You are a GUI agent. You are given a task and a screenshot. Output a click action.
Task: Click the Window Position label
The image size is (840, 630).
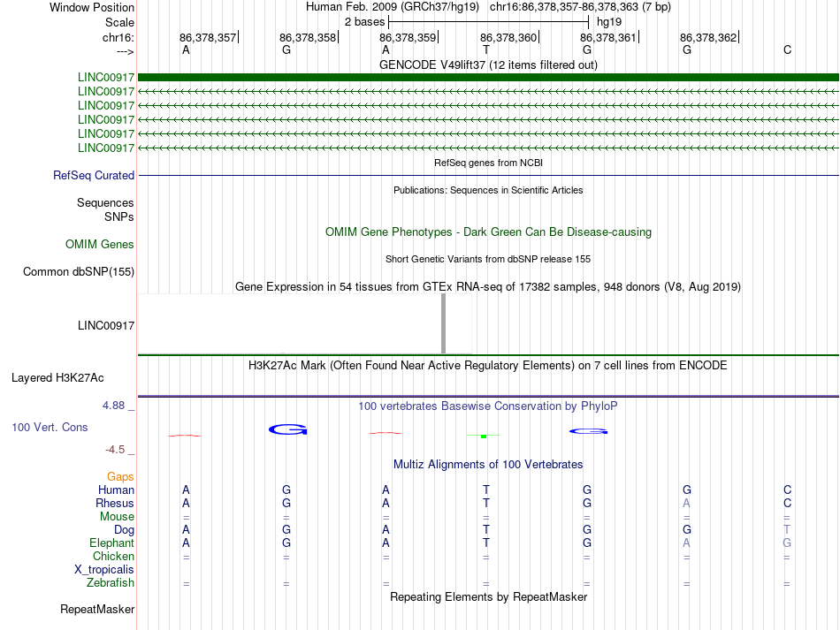(x=92, y=7)
